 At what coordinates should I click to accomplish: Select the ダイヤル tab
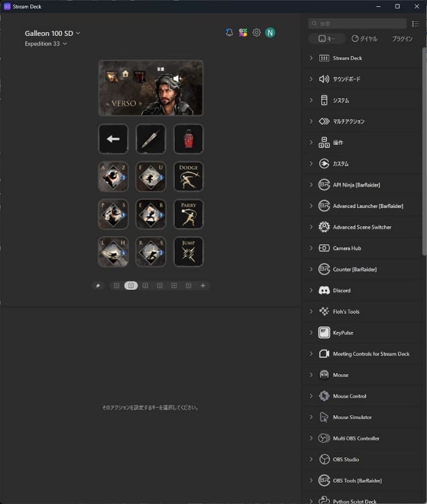pyautogui.click(x=365, y=38)
